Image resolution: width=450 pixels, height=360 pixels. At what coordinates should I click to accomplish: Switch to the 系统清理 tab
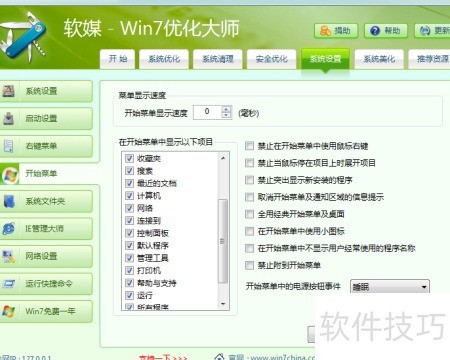(218, 59)
